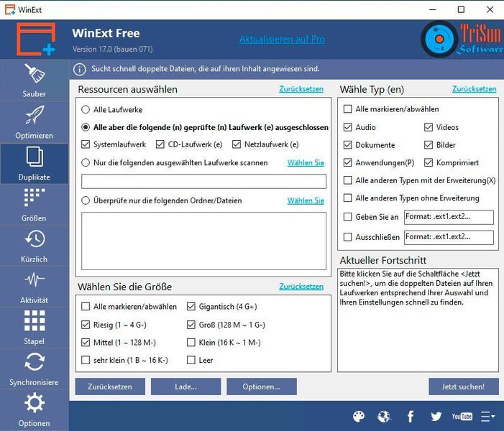This screenshot has width=504, height=431.
Task: Check 'Alle markieren/abwählen' in the size section
Action: [x=86, y=307]
